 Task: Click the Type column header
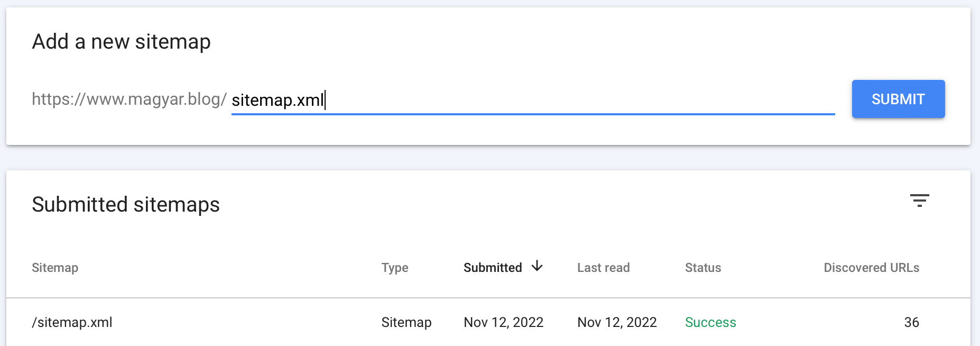coord(395,267)
